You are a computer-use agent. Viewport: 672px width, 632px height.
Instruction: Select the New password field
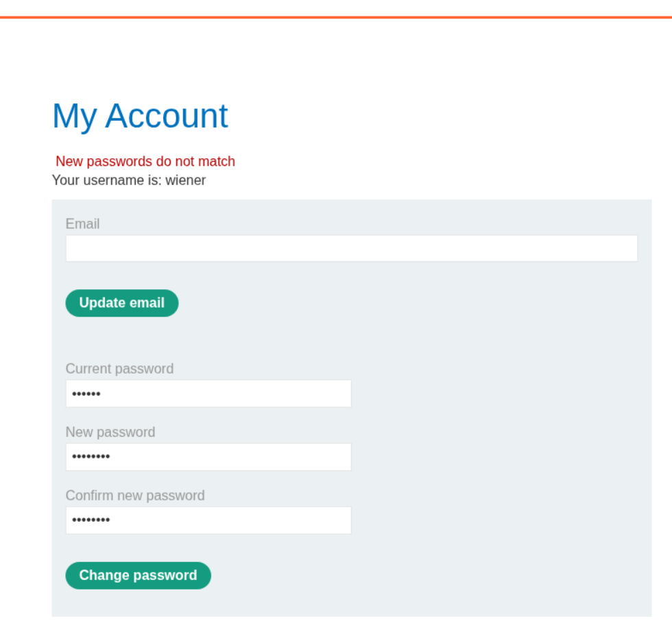coord(208,457)
